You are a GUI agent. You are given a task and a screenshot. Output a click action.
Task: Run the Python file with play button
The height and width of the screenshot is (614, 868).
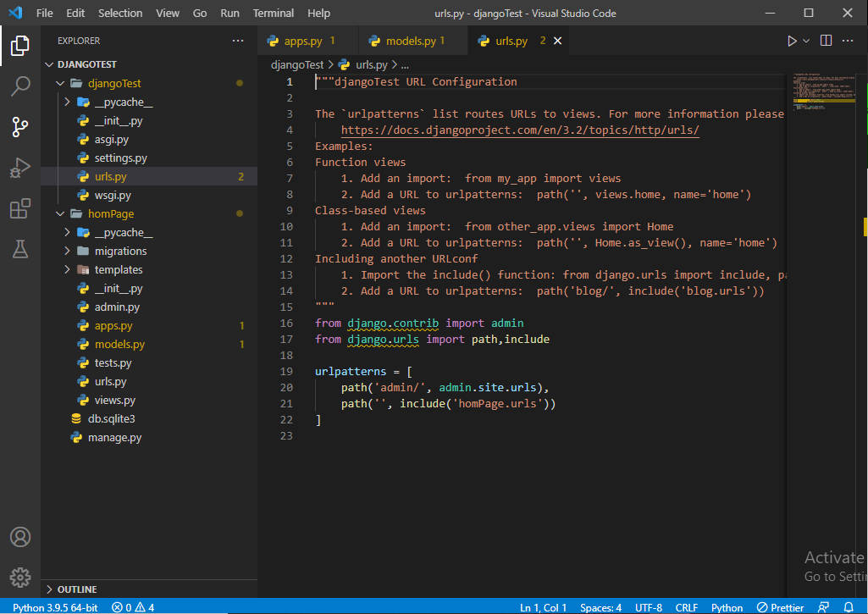[792, 41]
